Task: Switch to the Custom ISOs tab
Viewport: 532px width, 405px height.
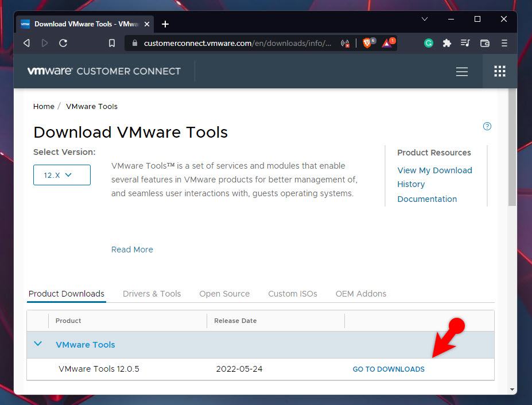Action: point(293,294)
